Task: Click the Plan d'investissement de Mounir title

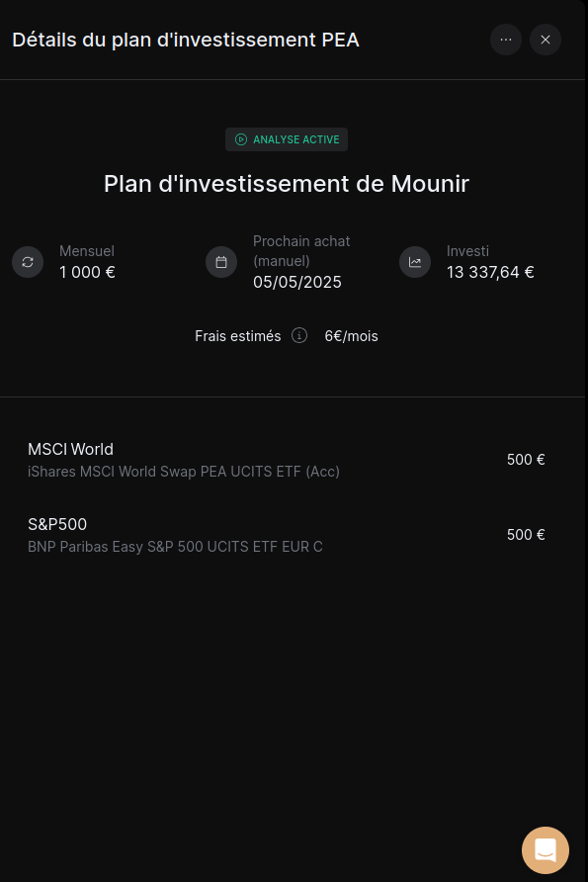Action: (x=287, y=184)
